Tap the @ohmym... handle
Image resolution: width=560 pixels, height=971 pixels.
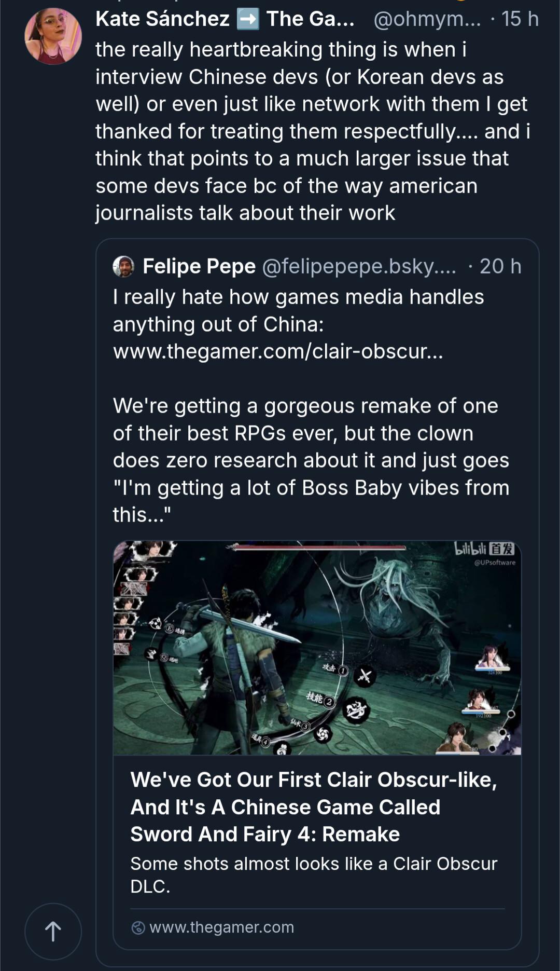point(427,20)
